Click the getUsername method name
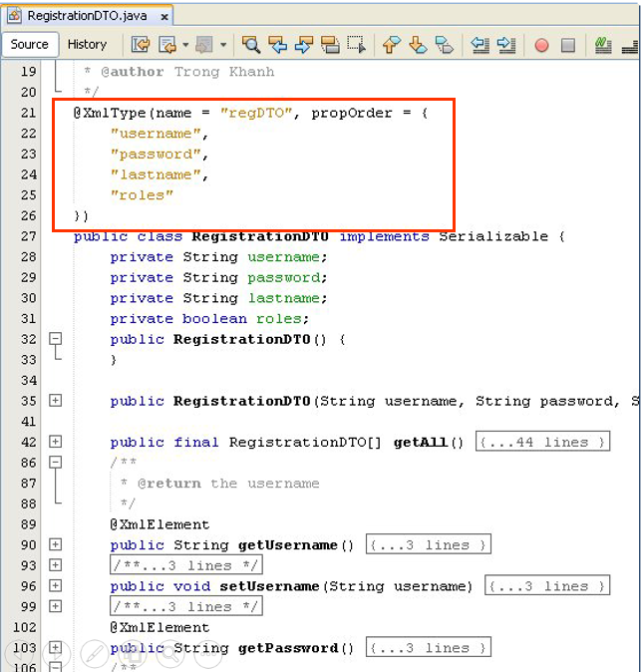Screen dimensions: 642x672 (288, 545)
